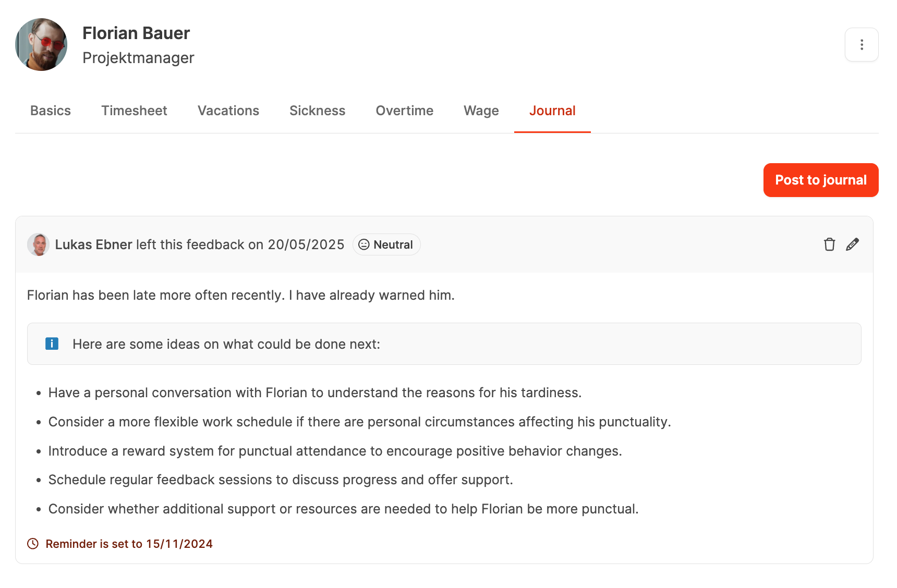Edit the feedback using pencil icon
The width and height of the screenshot is (897, 588).
pos(852,244)
